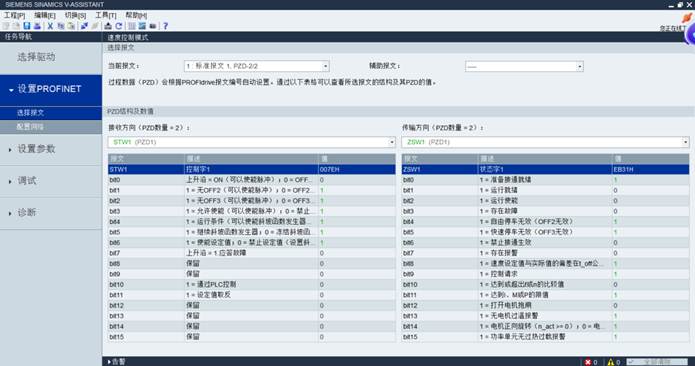Screen dimensions: 695x366
Task: Expand the 告警 alarm panel
Action: 109,362
